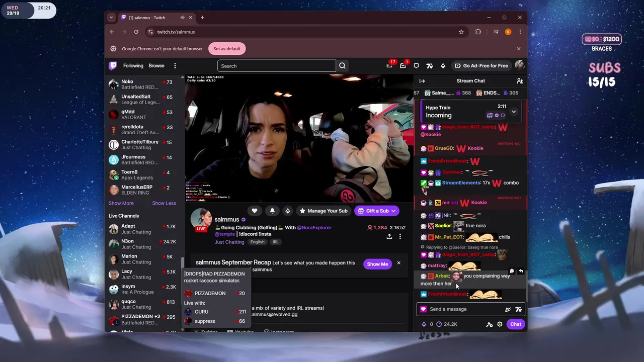644x362 pixels.
Task: Click Show Less in followed channels
Action: 164,203
